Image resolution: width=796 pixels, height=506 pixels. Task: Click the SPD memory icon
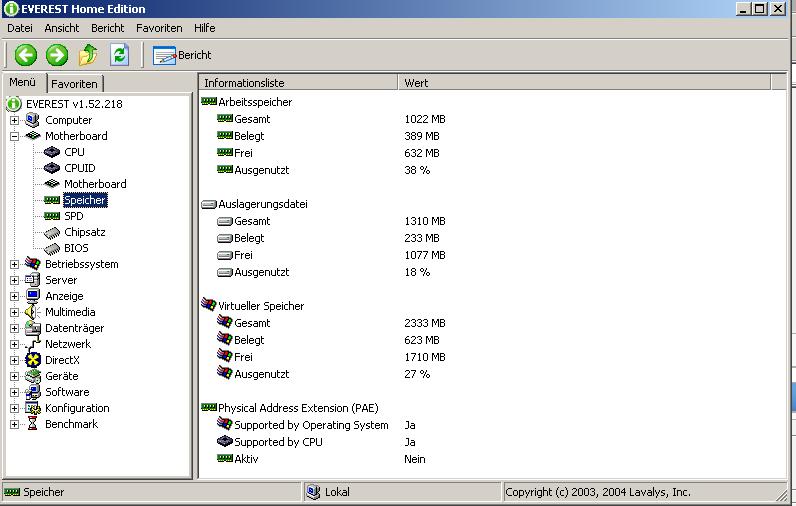[x=52, y=216]
